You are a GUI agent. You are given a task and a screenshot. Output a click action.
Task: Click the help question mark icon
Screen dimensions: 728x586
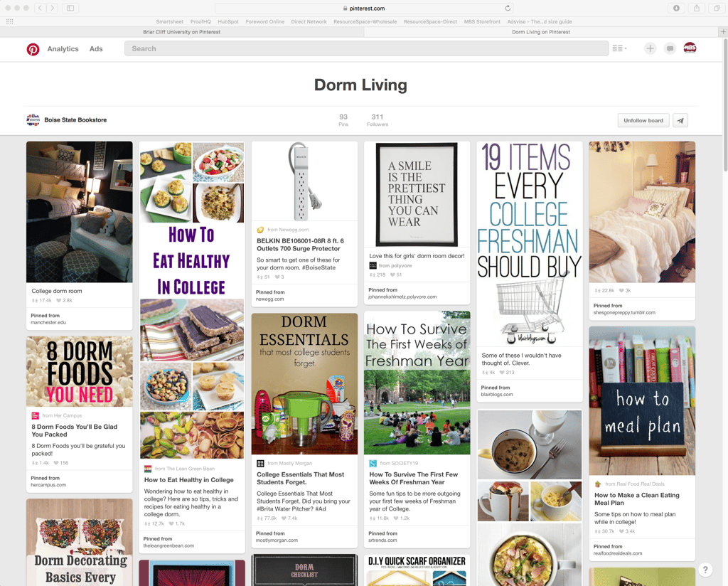coord(705,570)
